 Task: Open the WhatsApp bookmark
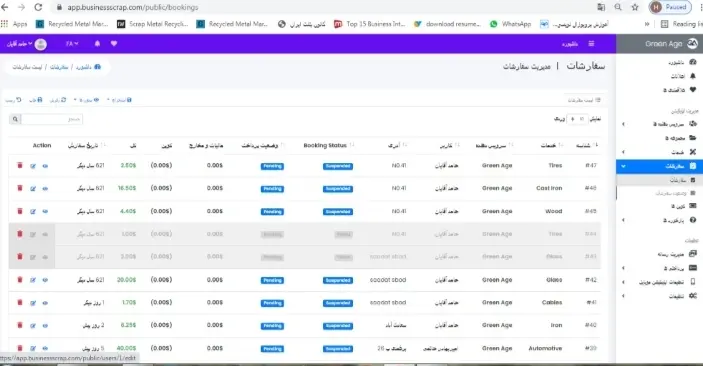pos(511,24)
